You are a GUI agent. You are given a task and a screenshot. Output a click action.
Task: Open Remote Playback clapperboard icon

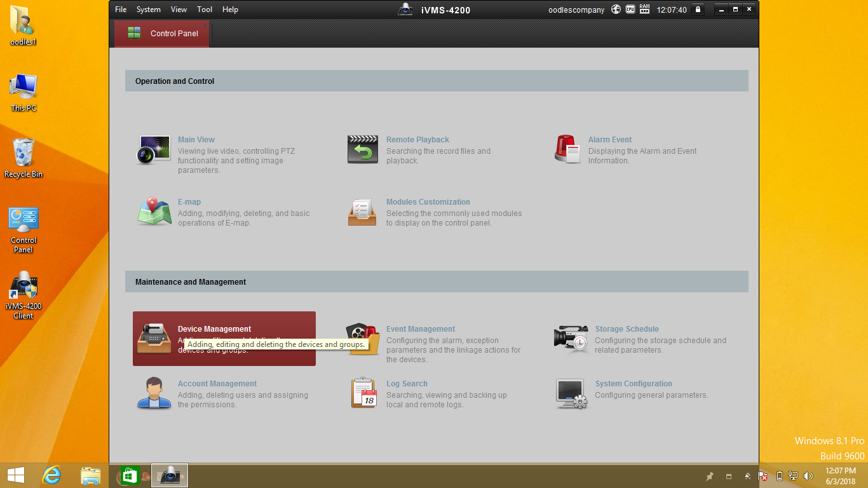point(363,150)
